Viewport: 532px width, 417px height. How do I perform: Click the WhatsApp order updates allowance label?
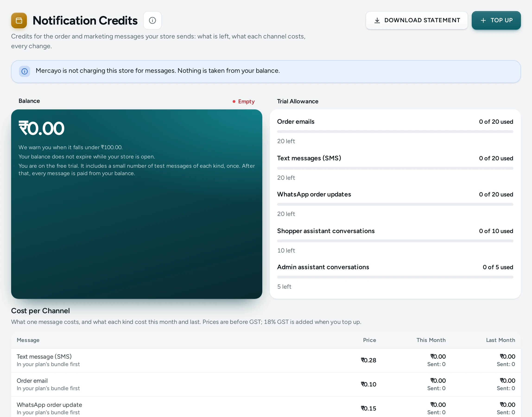tap(314, 194)
